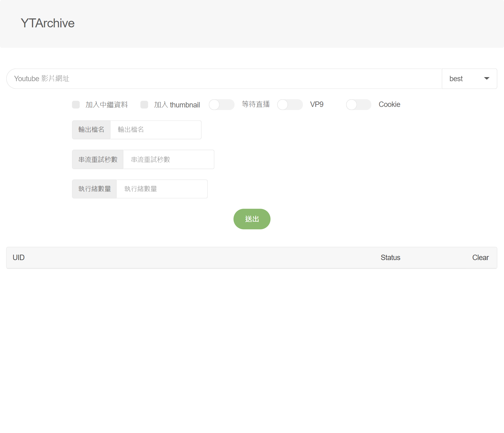Turn on the VP9 toggle
This screenshot has width=504, height=433.
click(x=290, y=105)
